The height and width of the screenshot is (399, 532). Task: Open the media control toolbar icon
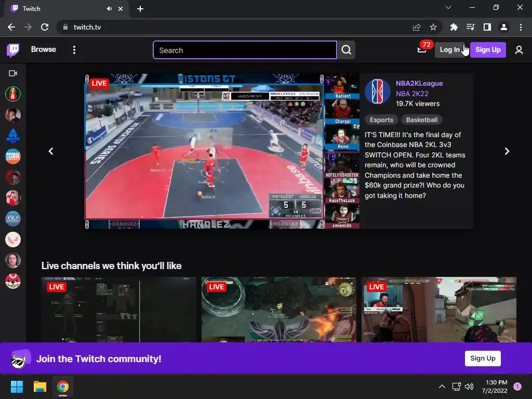[x=470, y=27]
